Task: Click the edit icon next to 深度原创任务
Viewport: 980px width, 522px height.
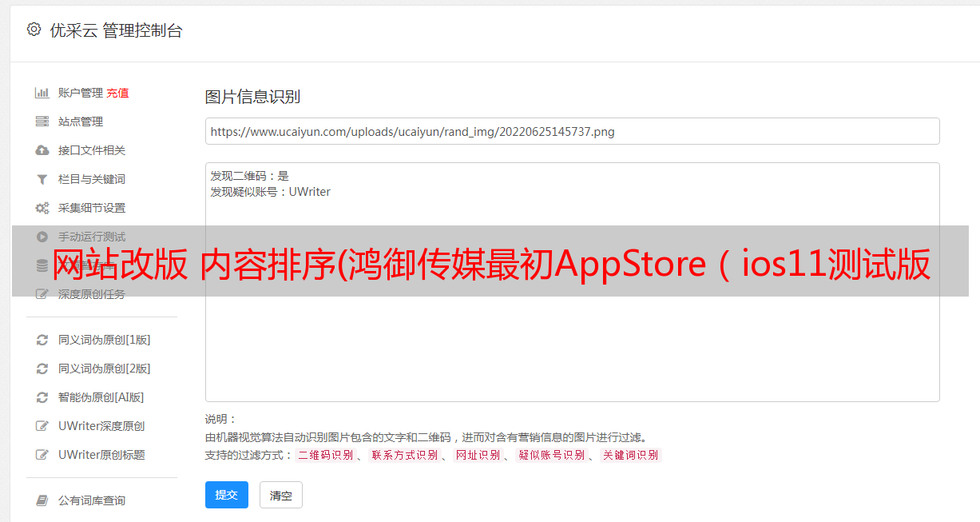Action: tap(42, 294)
